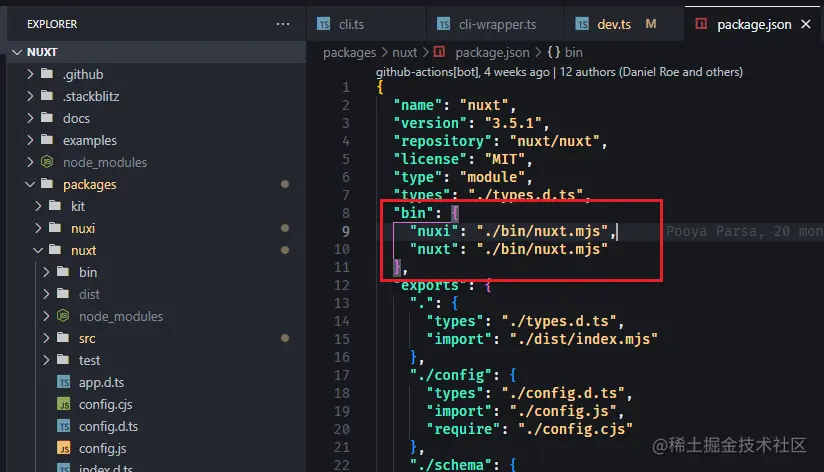This screenshot has height=472, width=824.
Task: Expand the src folder chevron
Action: (46, 338)
